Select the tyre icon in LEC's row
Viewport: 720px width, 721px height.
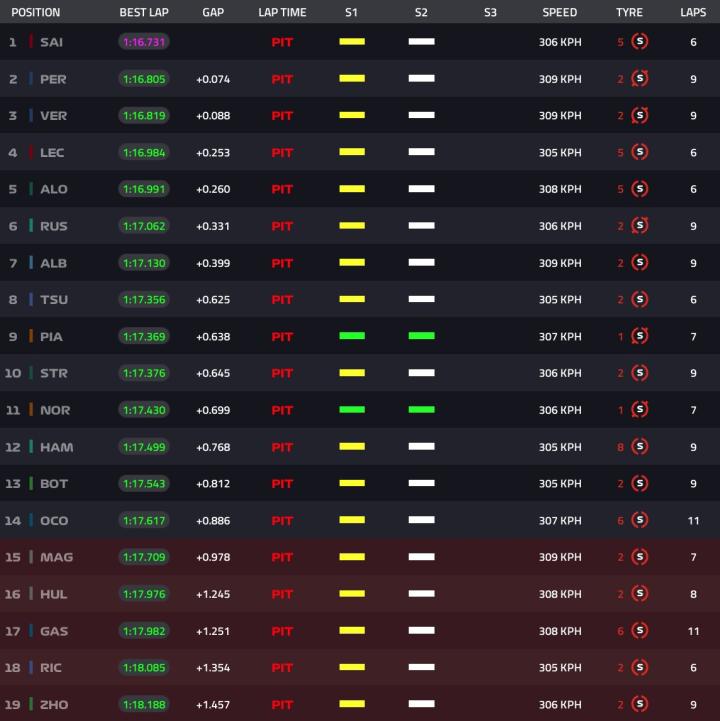(x=639, y=153)
